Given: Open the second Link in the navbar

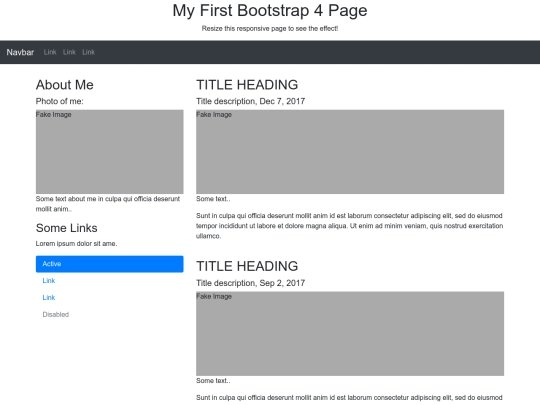Looking at the screenshot, I should pos(69,52).
